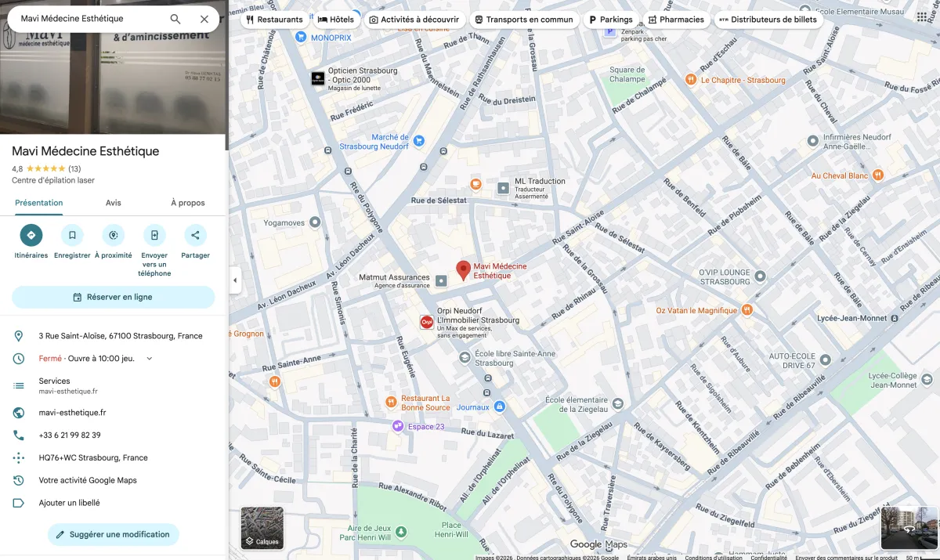Click the MONOPRIX shopping marker
The width and height of the screenshot is (940, 560).
301,37
